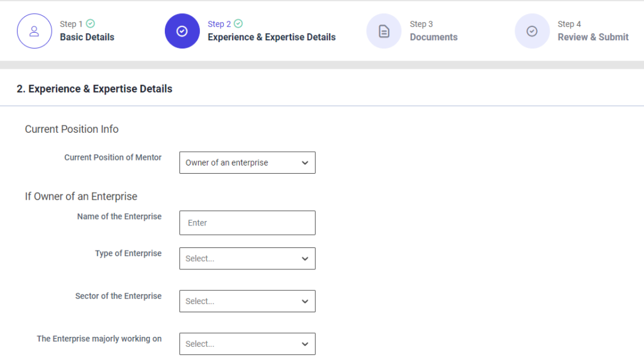The image size is (644, 362).
Task: Expand the Enterprise majorly working on dropdown
Action: pyautogui.click(x=247, y=344)
